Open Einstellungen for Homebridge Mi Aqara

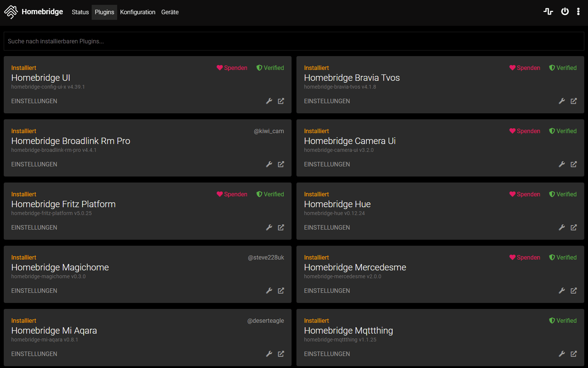click(34, 354)
